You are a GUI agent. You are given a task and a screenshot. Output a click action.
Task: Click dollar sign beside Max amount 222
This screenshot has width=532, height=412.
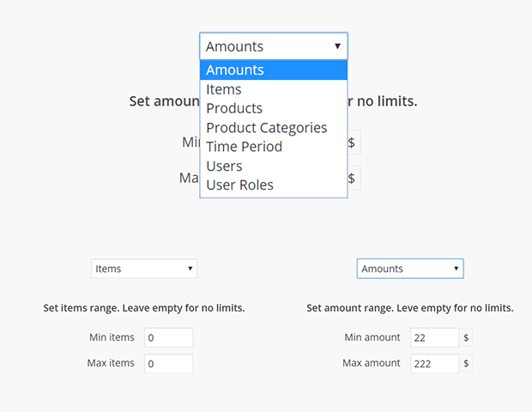tap(467, 364)
